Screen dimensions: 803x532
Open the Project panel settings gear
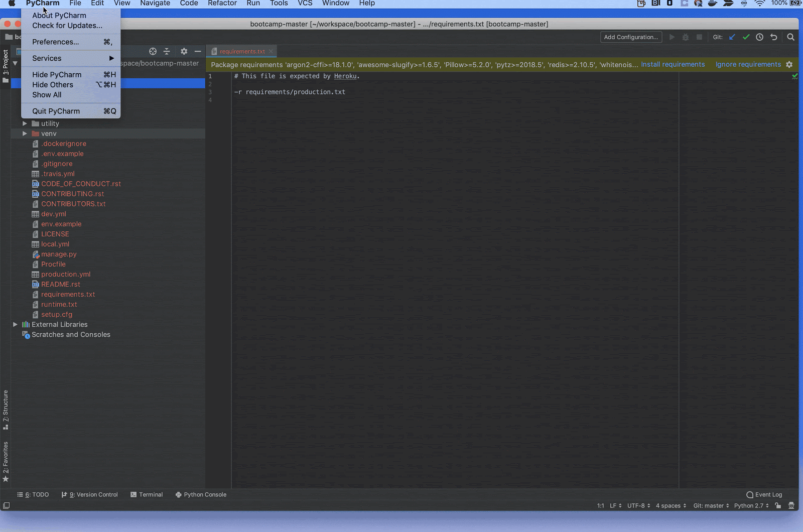184,51
